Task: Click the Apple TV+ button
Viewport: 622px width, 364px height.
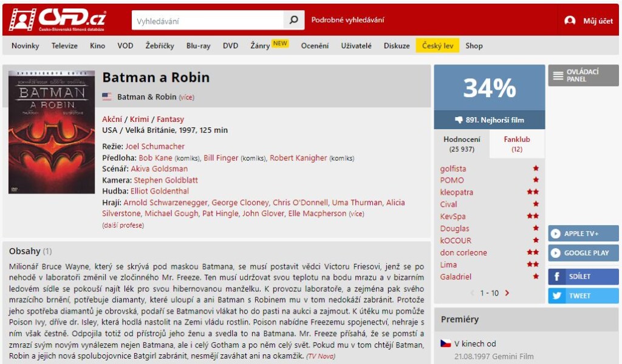Action: [x=583, y=234]
